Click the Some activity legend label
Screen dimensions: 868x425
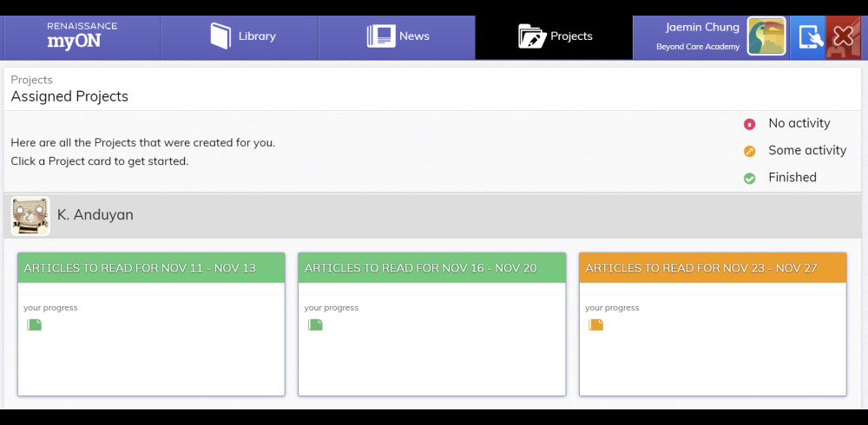pos(807,151)
